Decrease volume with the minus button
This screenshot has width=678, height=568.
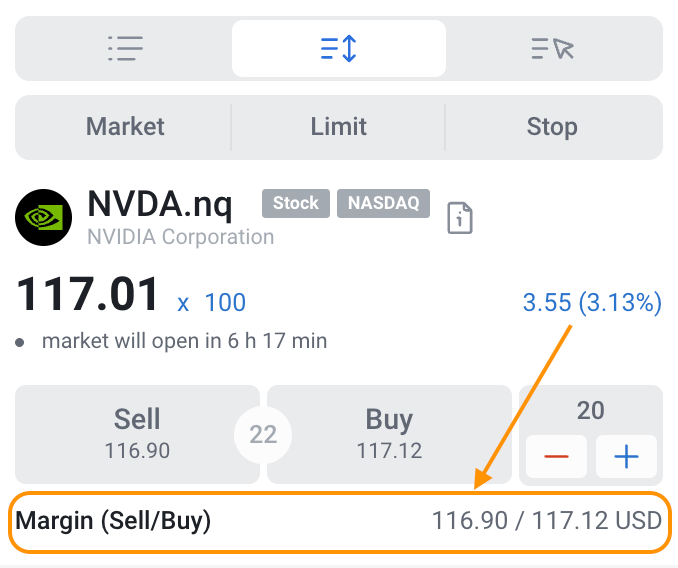pyautogui.click(x=557, y=457)
